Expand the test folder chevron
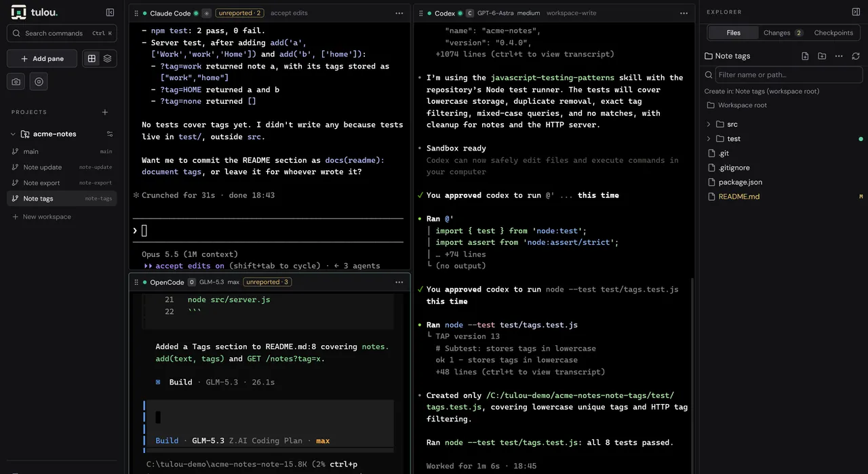This screenshot has width=868, height=474. click(x=709, y=138)
